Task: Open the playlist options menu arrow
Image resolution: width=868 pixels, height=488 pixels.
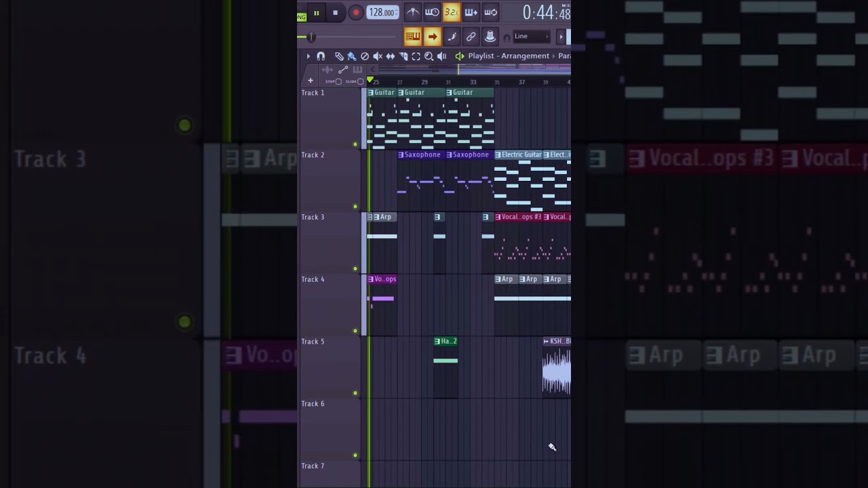Action: coord(308,56)
